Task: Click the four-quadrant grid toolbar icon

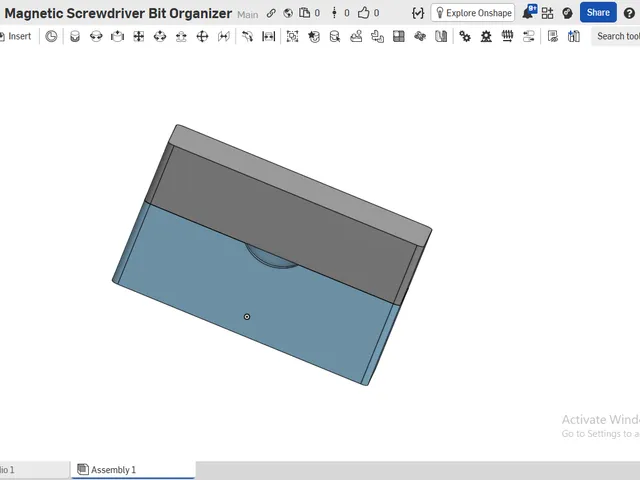Action: click(x=399, y=36)
